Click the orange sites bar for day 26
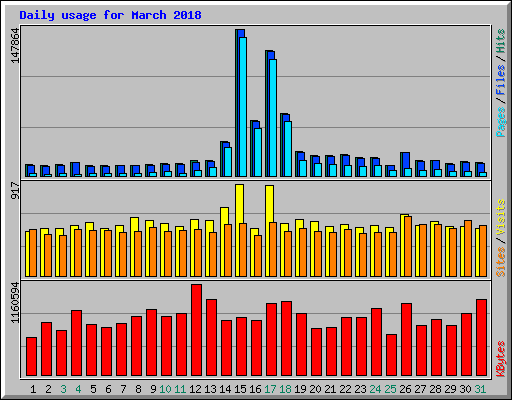Screen dimensions: 512x400 coord(408,246)
